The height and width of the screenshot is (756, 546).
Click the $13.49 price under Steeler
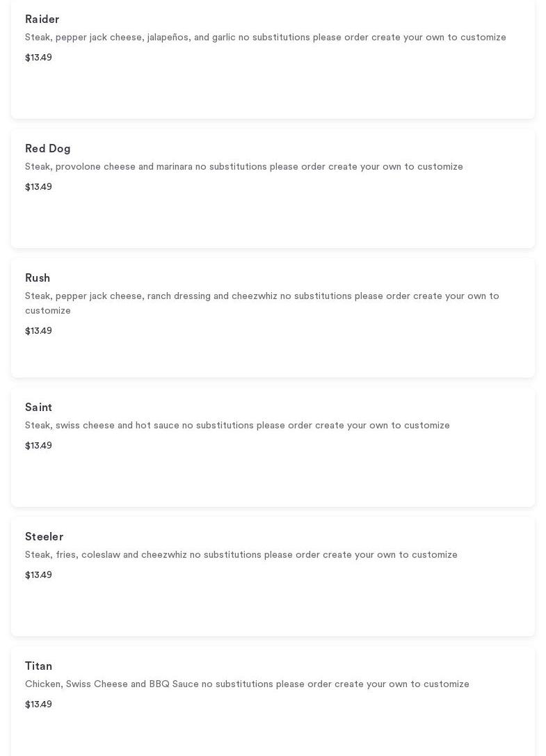click(38, 575)
